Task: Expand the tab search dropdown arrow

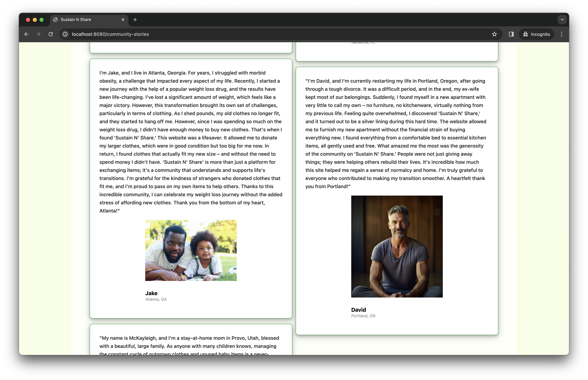Action: point(562,20)
